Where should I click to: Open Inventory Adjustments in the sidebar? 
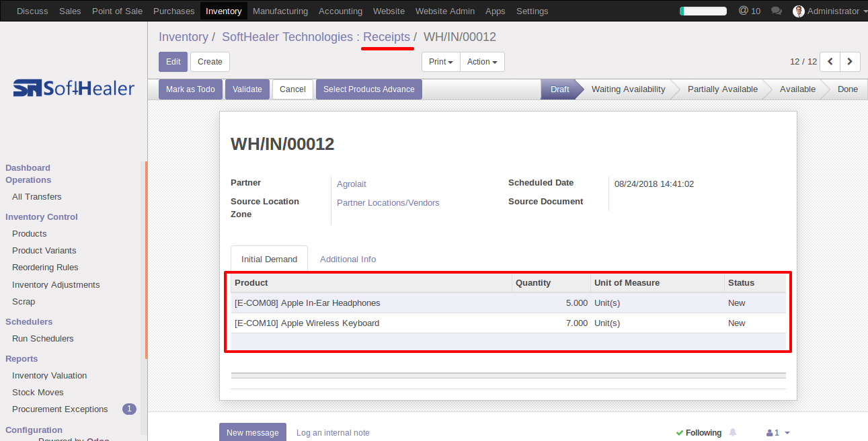coord(56,285)
